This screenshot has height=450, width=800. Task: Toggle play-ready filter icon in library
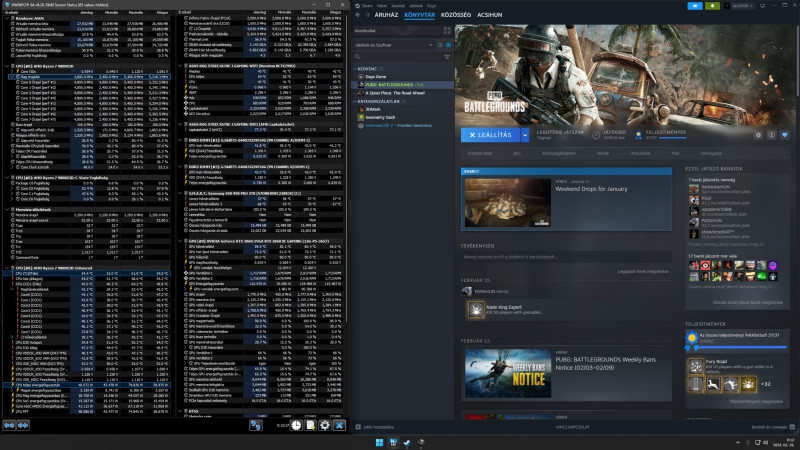click(x=448, y=45)
